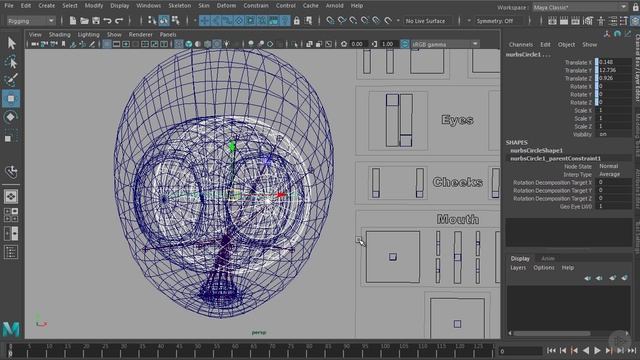The image size is (640, 360).
Task: Select by component type mode icon
Action: click(176, 20)
